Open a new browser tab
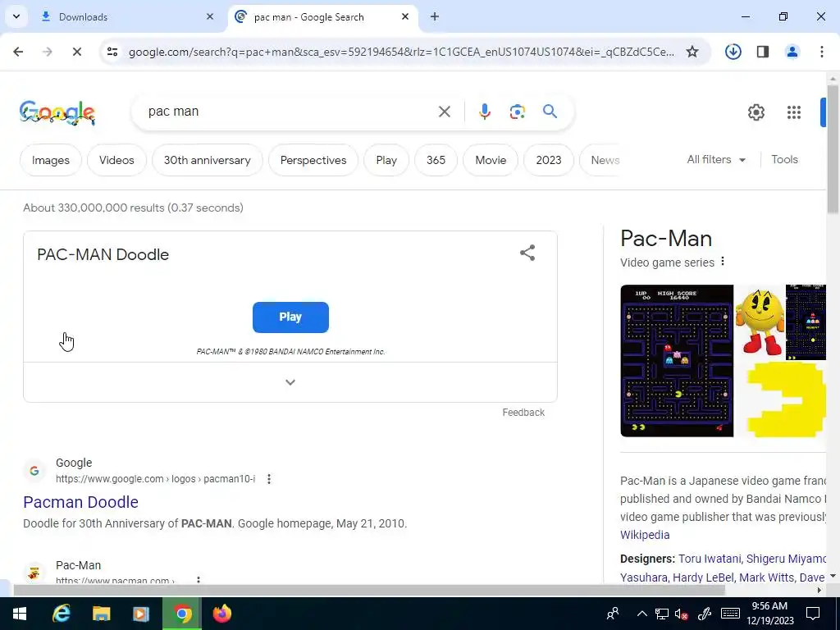 (435, 16)
